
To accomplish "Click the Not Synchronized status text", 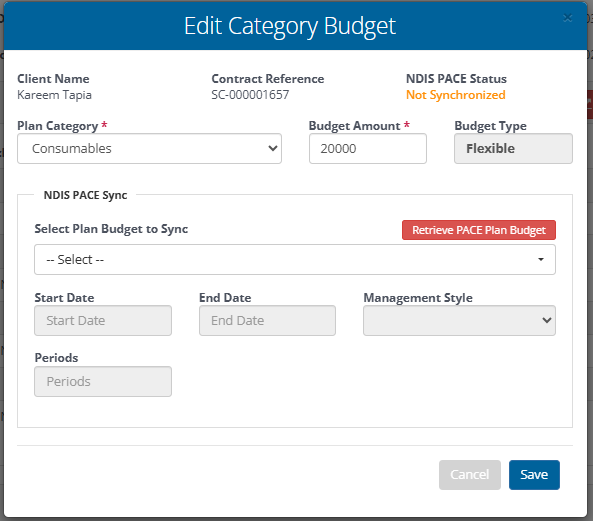I will [456, 95].
